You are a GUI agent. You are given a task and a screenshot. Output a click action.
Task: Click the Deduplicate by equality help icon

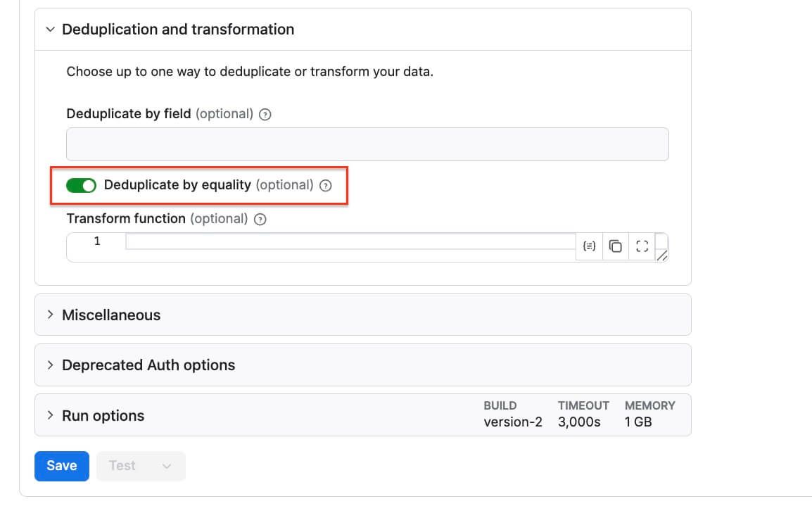(x=325, y=185)
